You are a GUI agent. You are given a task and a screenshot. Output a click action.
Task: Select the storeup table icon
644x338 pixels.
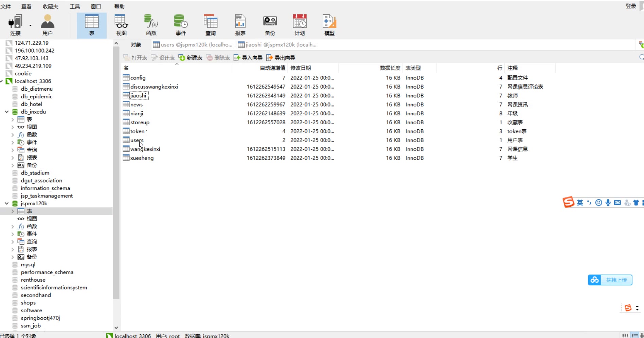pyautogui.click(x=126, y=122)
